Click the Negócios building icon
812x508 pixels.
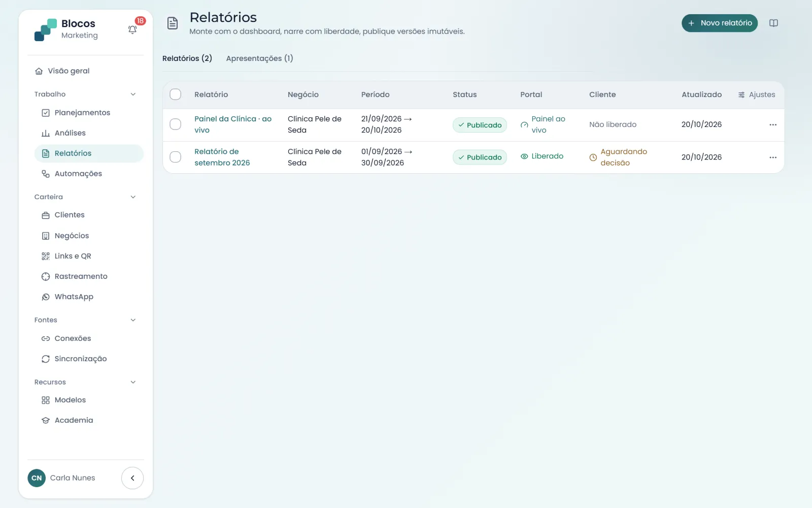pos(46,236)
